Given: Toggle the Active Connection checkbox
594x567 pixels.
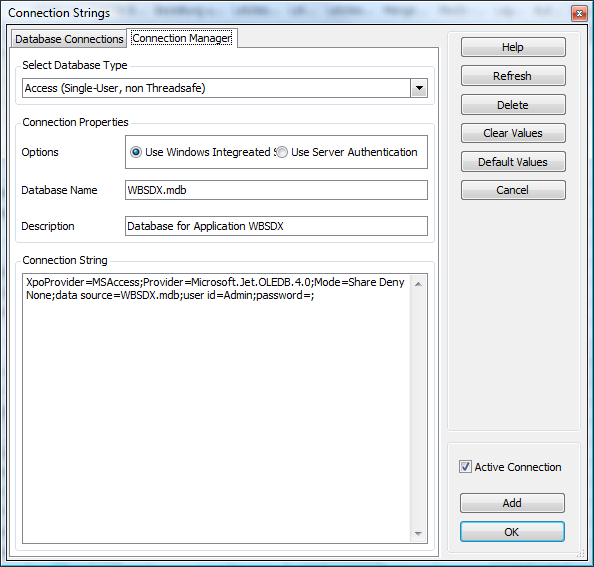Looking at the screenshot, I should coord(465,467).
